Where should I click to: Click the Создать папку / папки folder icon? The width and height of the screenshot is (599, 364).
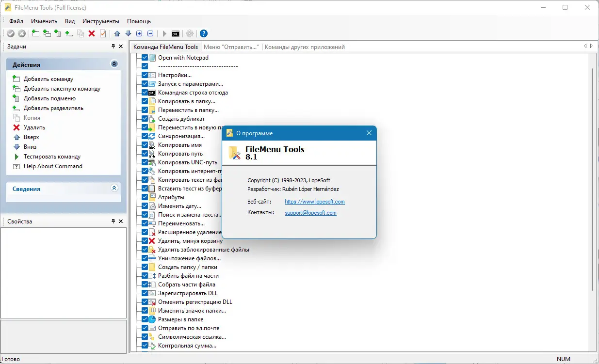click(x=152, y=267)
